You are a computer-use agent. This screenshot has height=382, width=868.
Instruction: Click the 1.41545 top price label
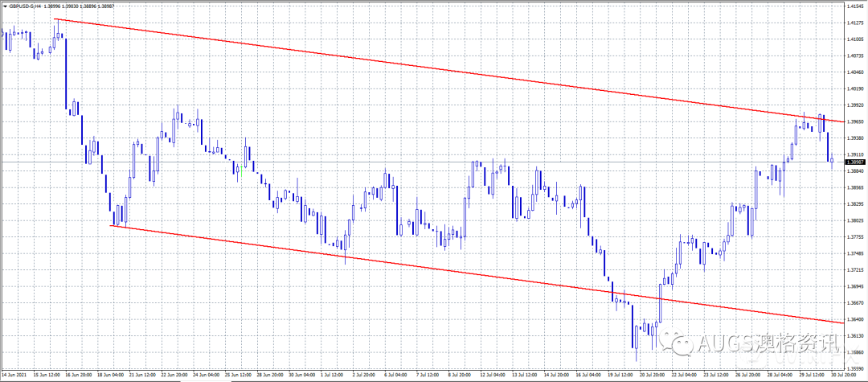(855, 6)
